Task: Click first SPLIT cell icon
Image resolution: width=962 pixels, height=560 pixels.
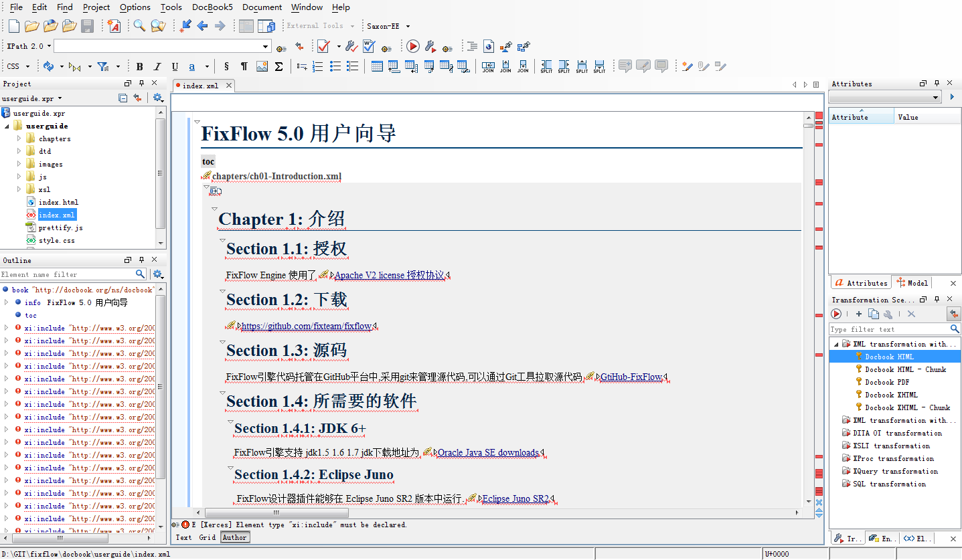Action: [x=546, y=66]
